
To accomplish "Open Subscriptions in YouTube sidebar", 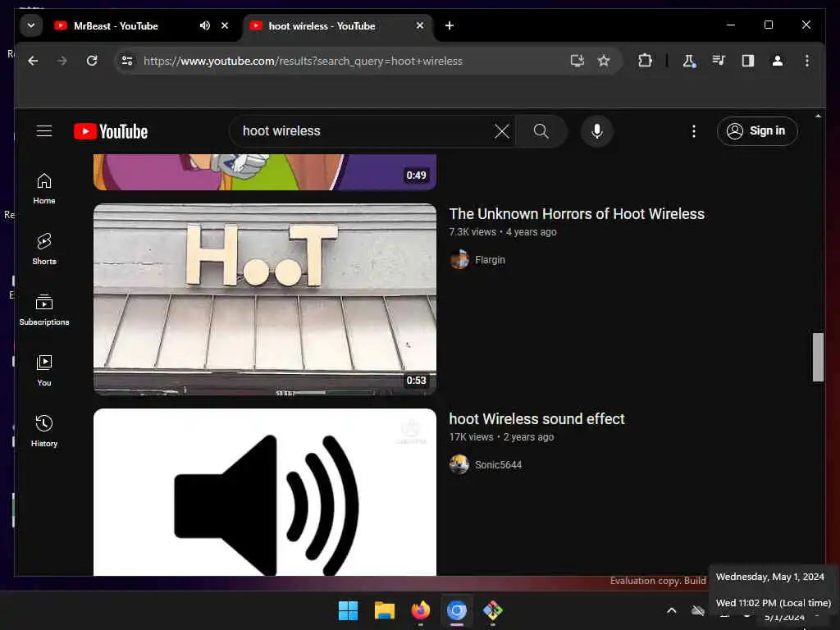I will (44, 309).
